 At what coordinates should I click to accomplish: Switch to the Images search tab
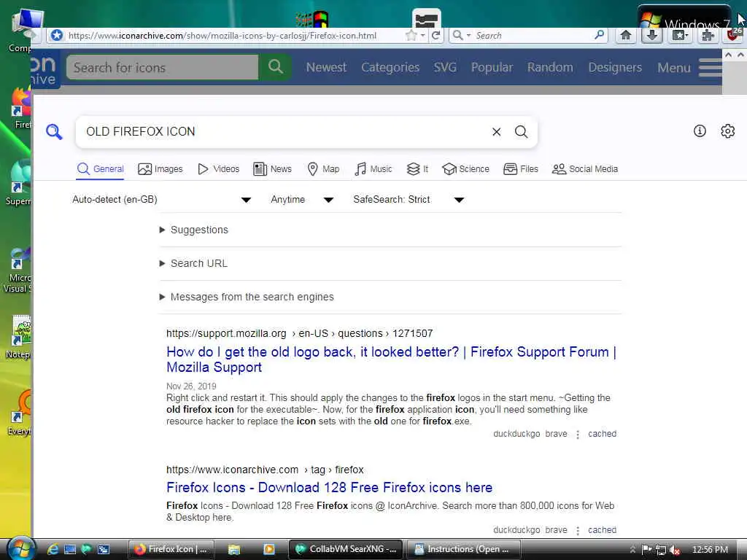(x=160, y=169)
